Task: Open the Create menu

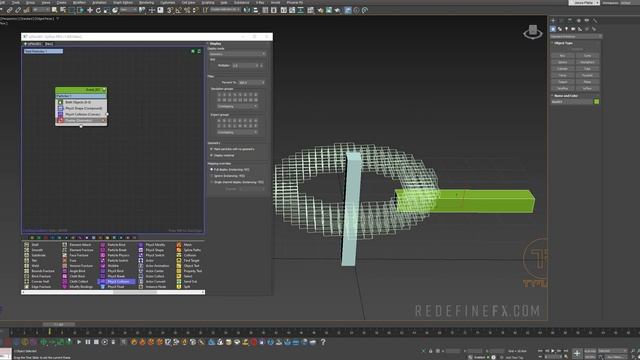Action: coord(61,2)
